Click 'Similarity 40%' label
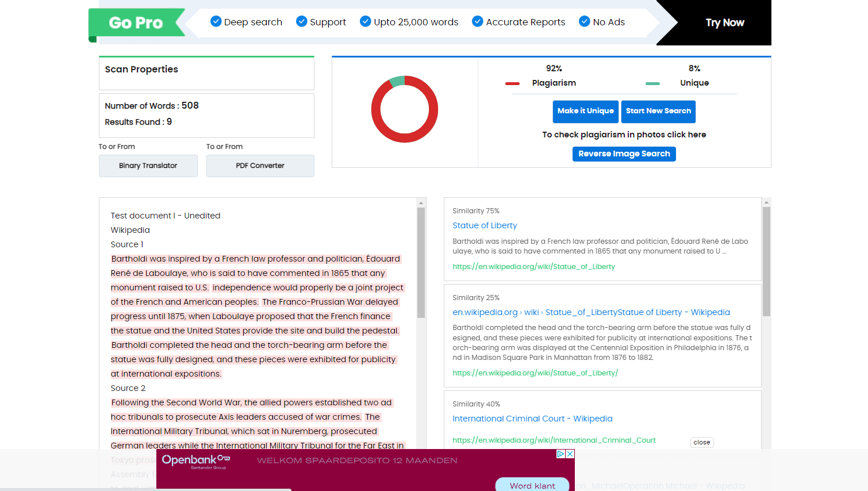The height and width of the screenshot is (491, 868). 476,404
